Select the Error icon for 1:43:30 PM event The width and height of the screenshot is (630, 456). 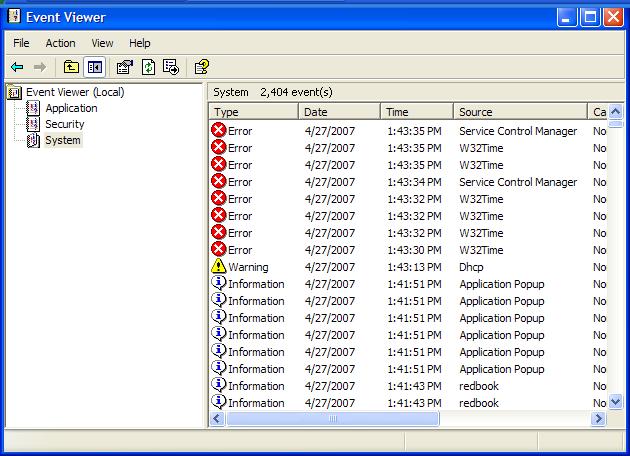tap(219, 249)
